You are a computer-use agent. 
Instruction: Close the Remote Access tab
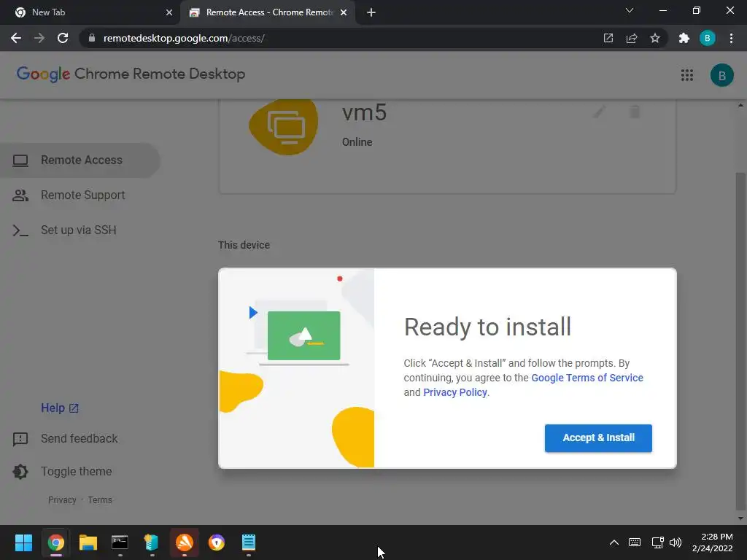[x=344, y=12]
